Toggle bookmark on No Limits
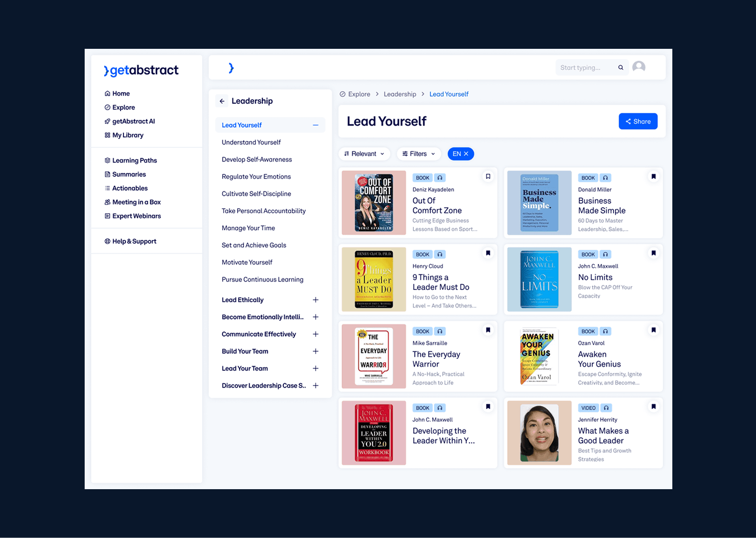 653,253
